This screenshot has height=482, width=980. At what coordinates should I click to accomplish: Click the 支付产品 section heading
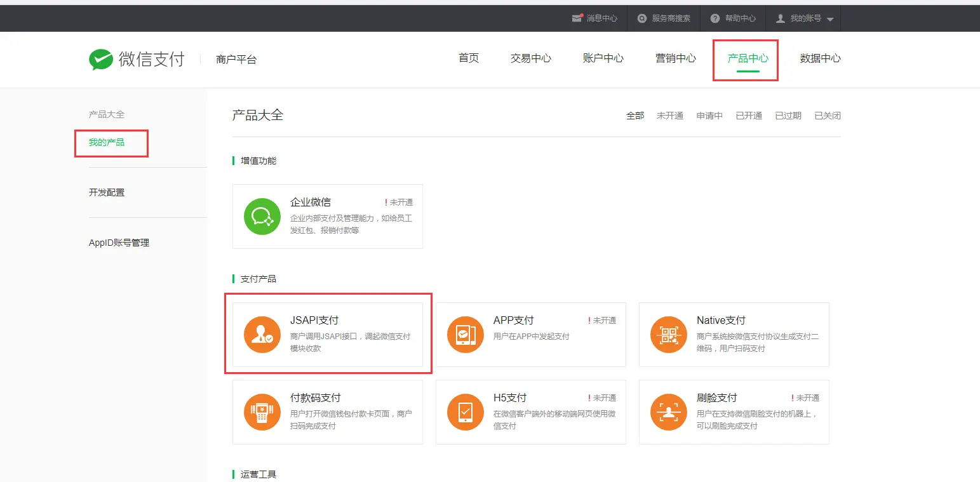pyautogui.click(x=258, y=279)
